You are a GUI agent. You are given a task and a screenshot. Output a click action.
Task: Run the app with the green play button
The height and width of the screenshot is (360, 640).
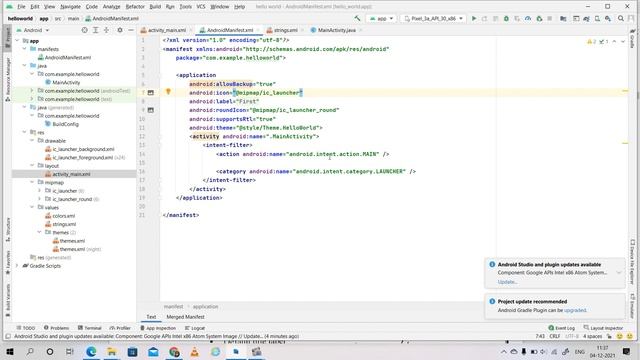[x=474, y=18]
